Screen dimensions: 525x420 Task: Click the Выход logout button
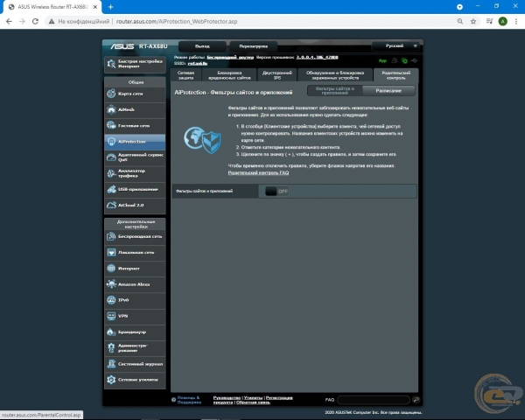[x=202, y=46]
